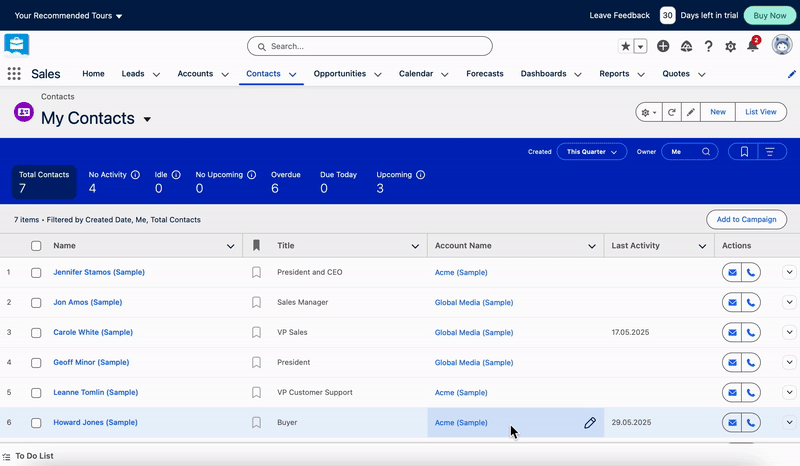800x466 pixels.
Task: Select Jon Amos row checkbox
Action: coord(36,303)
